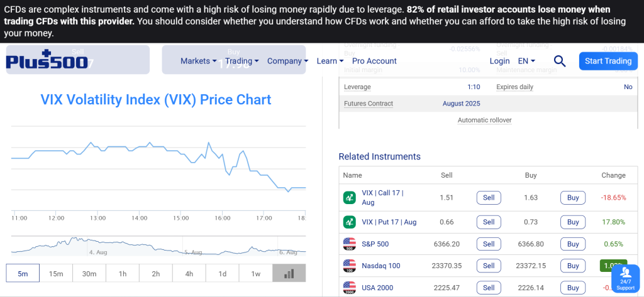
Task: Select the 1w chart interval
Action: [255, 274]
